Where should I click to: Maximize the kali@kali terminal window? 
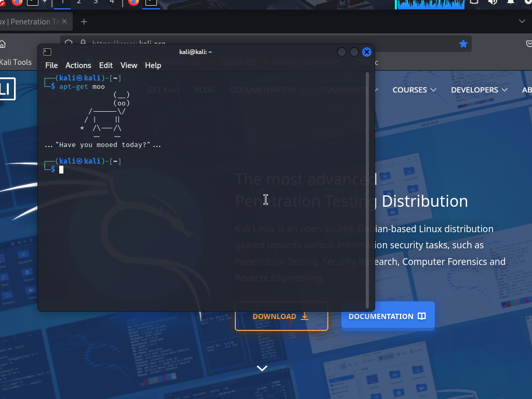354,52
